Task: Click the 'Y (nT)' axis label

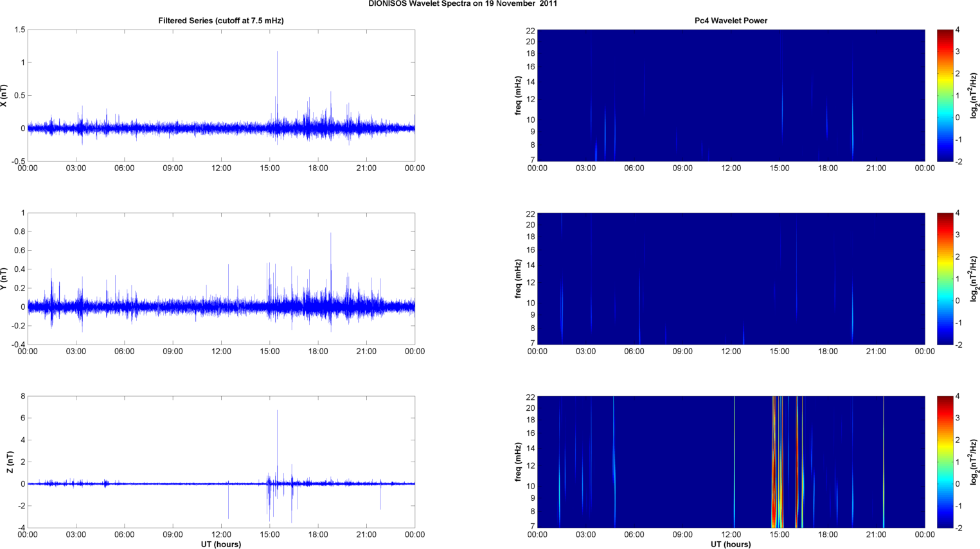Action: (x=4, y=279)
